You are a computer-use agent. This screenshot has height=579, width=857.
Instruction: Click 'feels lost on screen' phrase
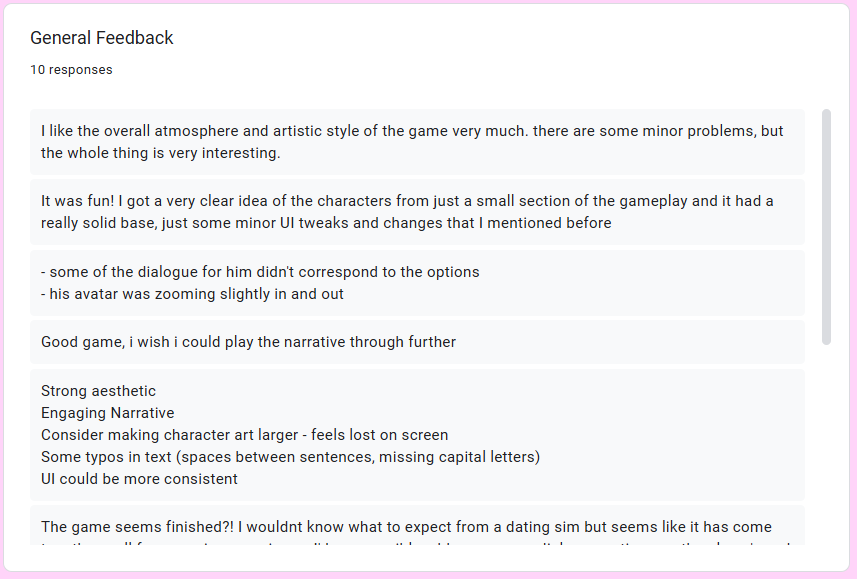click(x=379, y=435)
